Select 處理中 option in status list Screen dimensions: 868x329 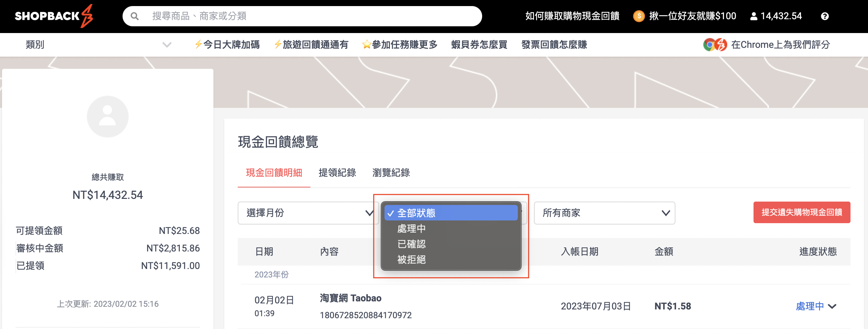[451, 229]
